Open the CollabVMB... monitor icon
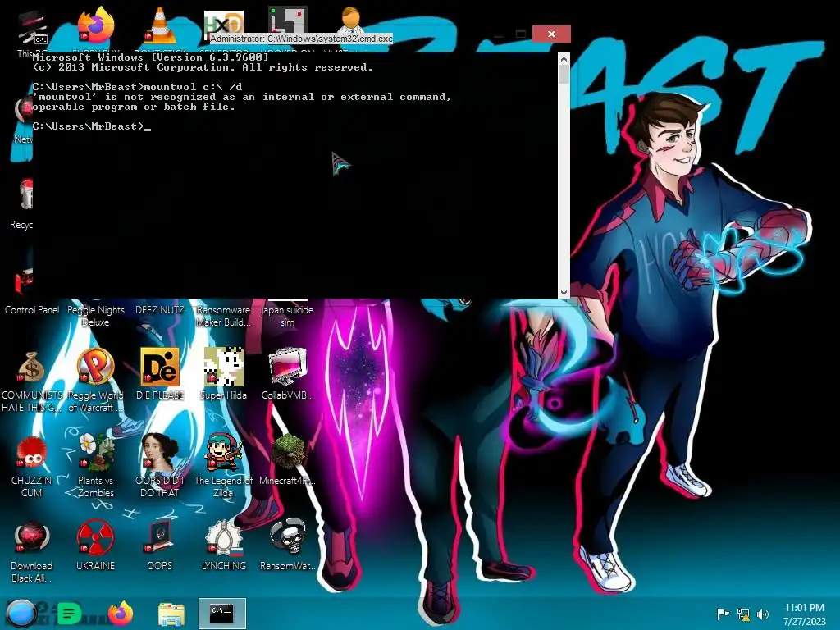Viewport: 840px width, 630px height. [x=288, y=367]
